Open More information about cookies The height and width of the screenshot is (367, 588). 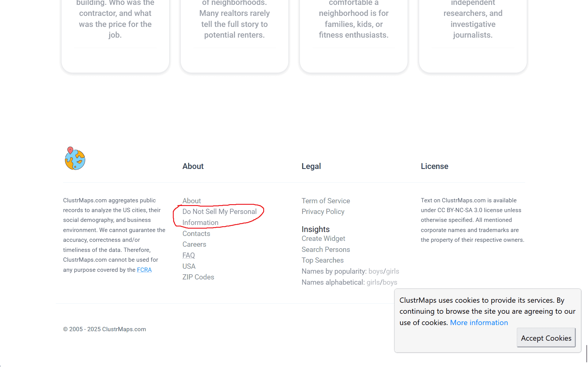tap(479, 323)
